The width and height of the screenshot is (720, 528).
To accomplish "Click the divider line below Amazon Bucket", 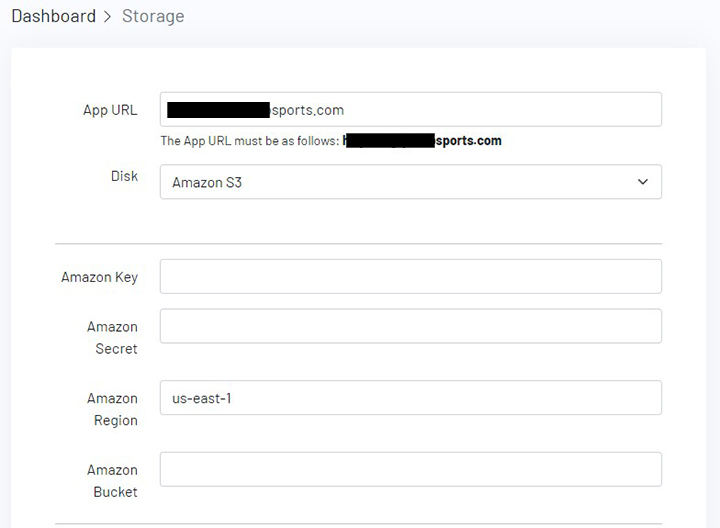I will (358, 524).
